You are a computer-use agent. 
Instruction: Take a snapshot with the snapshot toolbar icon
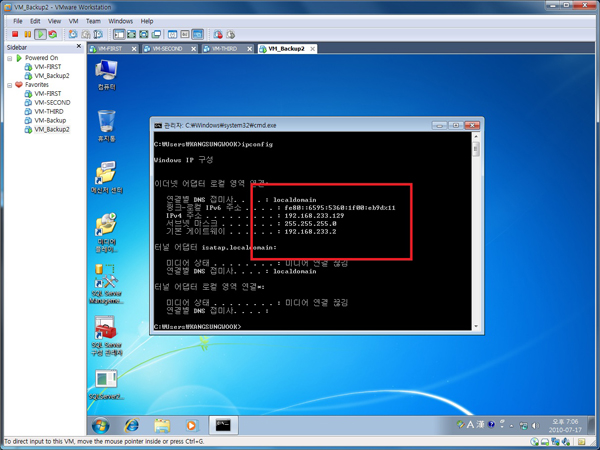pyautogui.click(x=73, y=34)
